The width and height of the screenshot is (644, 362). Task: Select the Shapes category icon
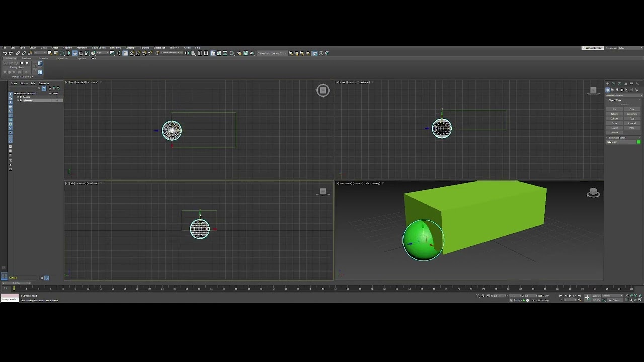point(612,90)
